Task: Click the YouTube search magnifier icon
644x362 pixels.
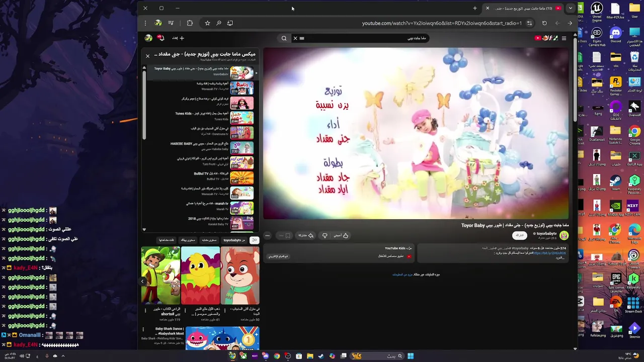Action: pyautogui.click(x=284, y=38)
